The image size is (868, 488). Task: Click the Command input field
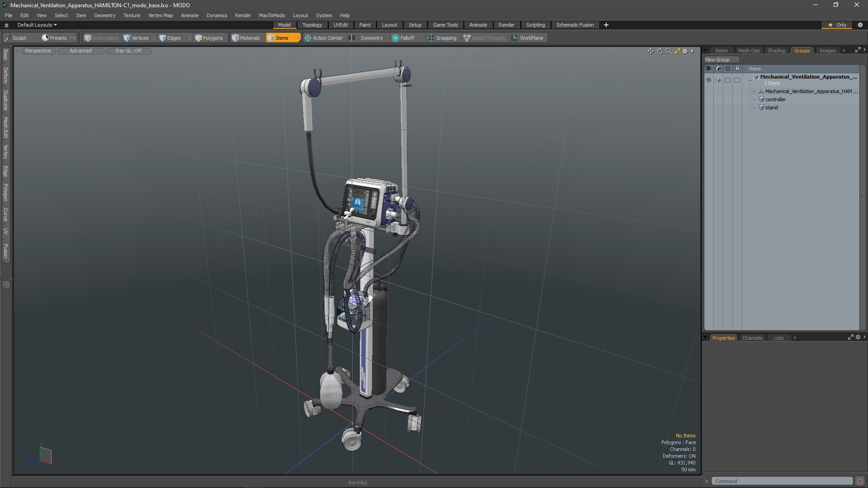pyautogui.click(x=781, y=481)
